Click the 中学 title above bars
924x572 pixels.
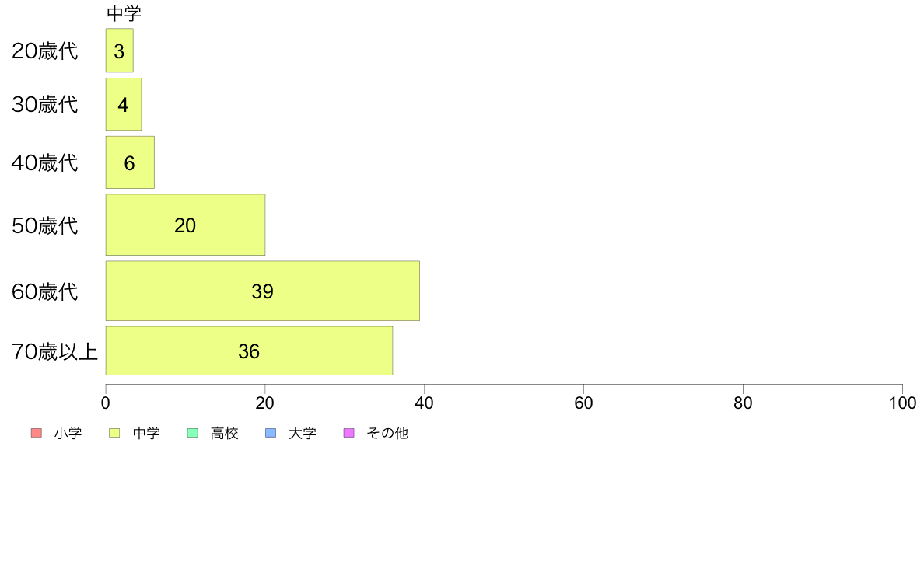[x=124, y=13]
